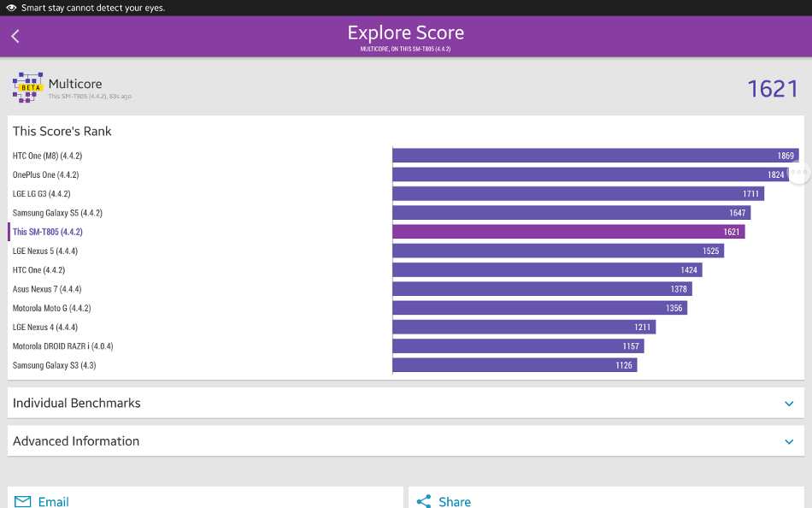Select the Asus Nexus 7 (4.4.4) row
Viewport: 812px width, 508px height.
[x=405, y=289]
